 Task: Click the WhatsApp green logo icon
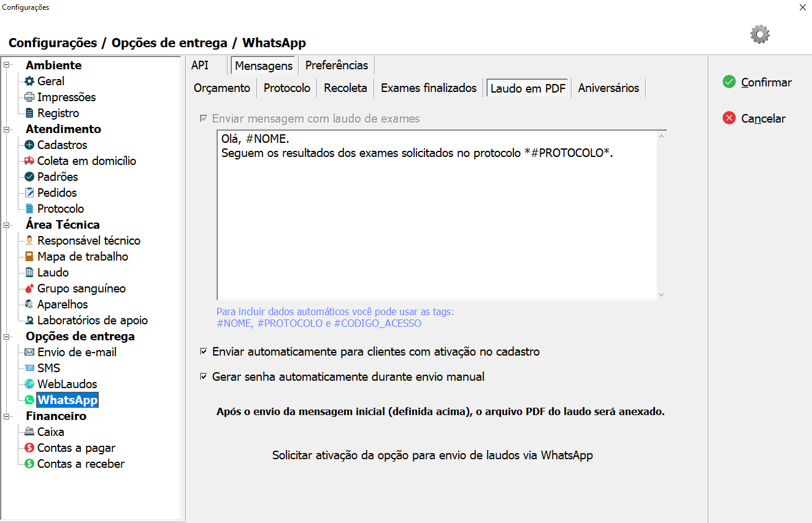[x=29, y=400]
